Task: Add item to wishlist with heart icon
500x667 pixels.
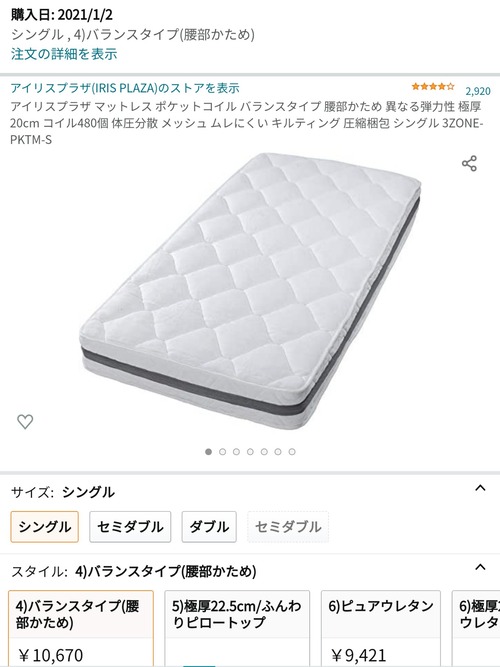Action: point(25,422)
